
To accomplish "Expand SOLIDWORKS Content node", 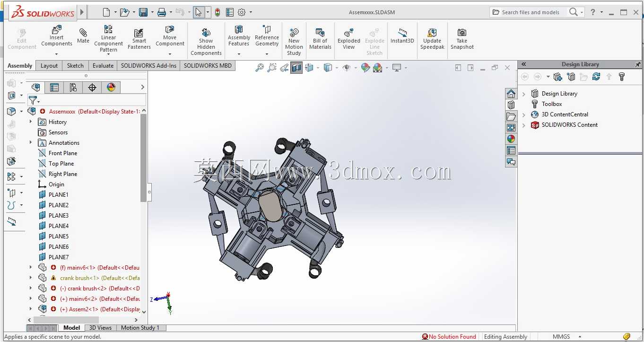I will point(524,125).
